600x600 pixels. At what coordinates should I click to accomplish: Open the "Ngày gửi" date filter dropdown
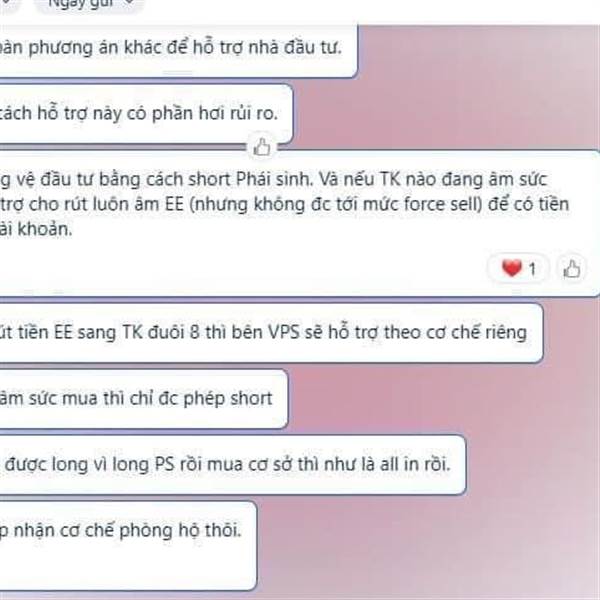point(90,6)
